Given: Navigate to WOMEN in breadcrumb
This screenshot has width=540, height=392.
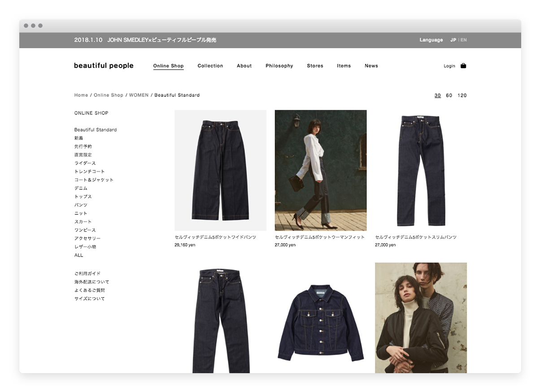Looking at the screenshot, I should 139,95.
